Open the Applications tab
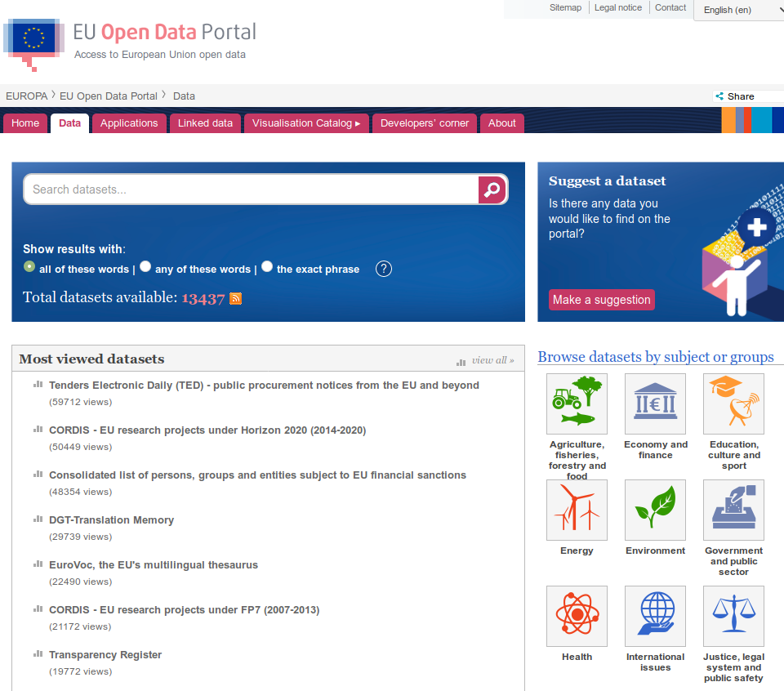The width and height of the screenshot is (784, 691). click(129, 123)
